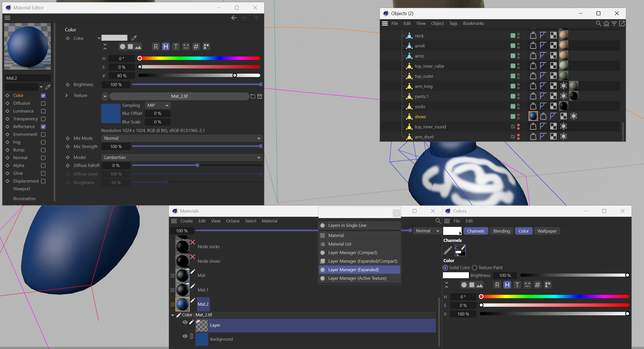Click the black material tag on pants.1
Image resolution: width=644 pixels, height=349 pixels.
[574, 96]
